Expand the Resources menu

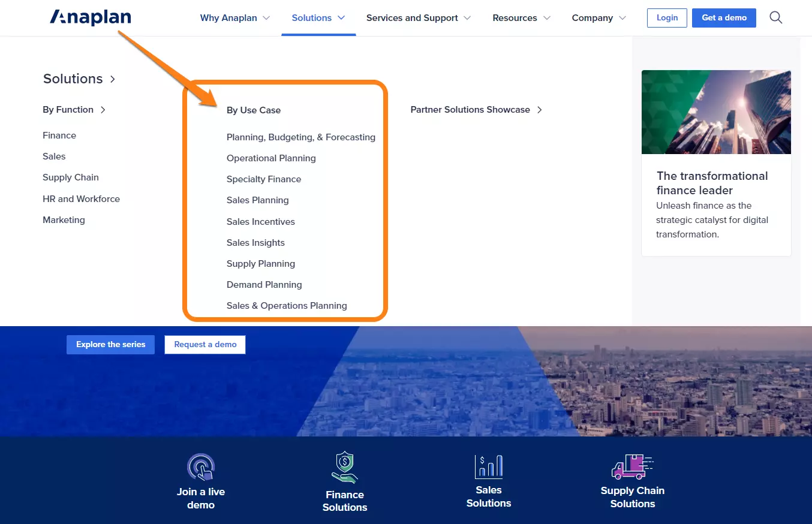pyautogui.click(x=522, y=18)
